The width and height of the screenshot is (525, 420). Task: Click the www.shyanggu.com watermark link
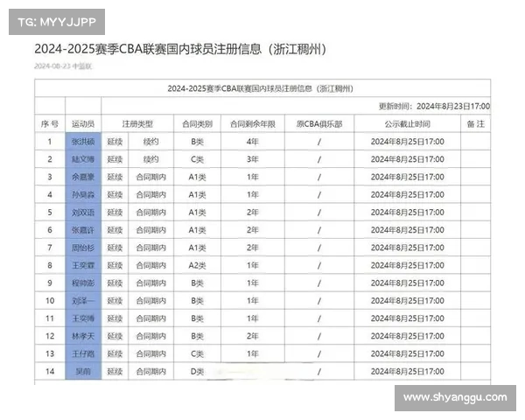pyautogui.click(x=454, y=397)
